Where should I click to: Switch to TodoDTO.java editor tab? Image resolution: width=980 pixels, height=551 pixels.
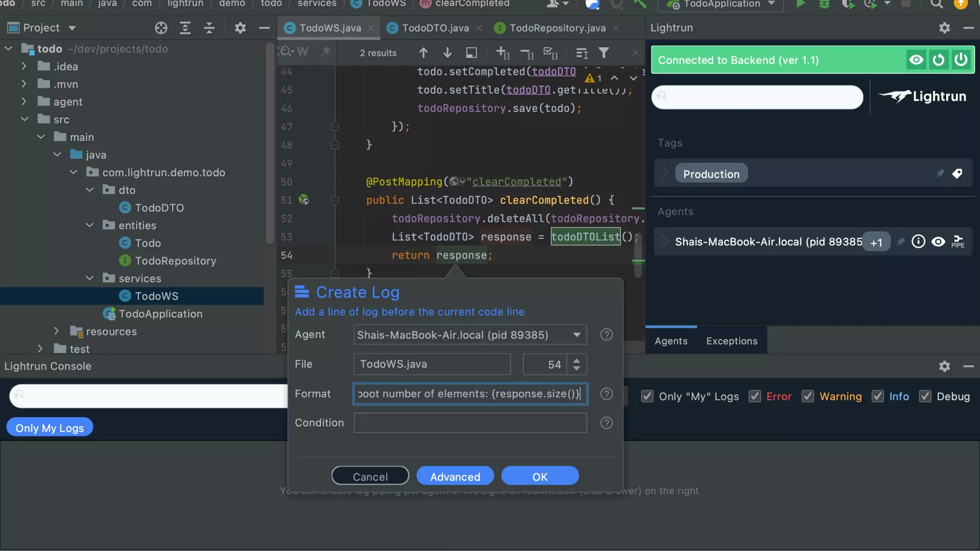click(434, 28)
